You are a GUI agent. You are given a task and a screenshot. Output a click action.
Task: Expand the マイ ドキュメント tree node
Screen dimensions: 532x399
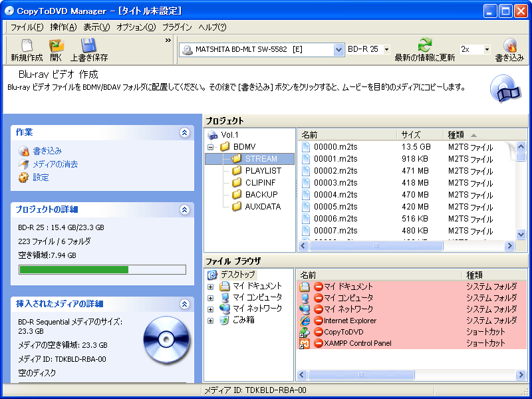(x=211, y=287)
